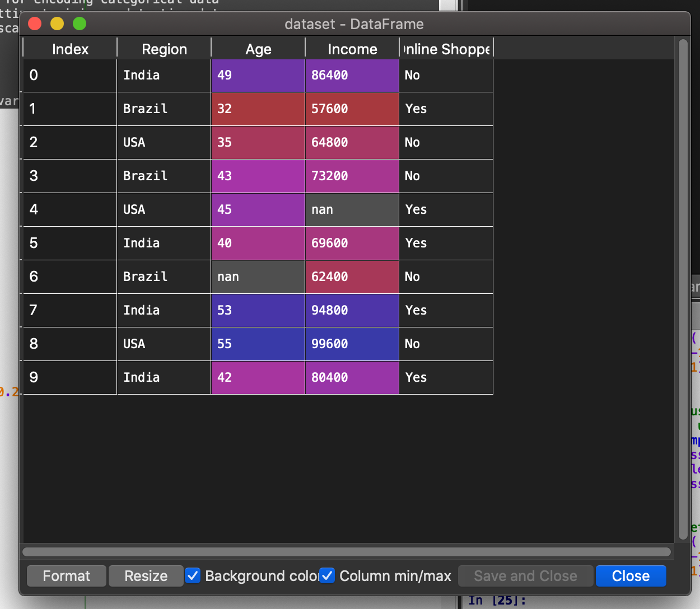Select Online Shopper cell Yes in row 4

pyautogui.click(x=446, y=210)
